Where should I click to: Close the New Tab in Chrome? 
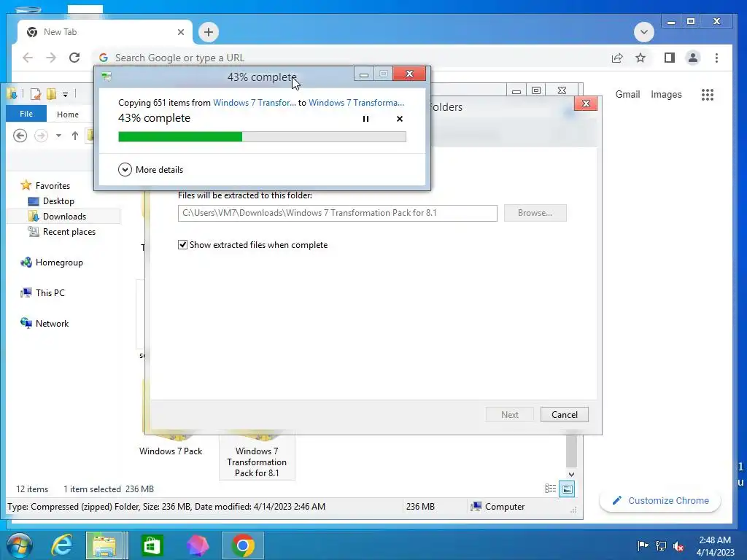pos(181,32)
